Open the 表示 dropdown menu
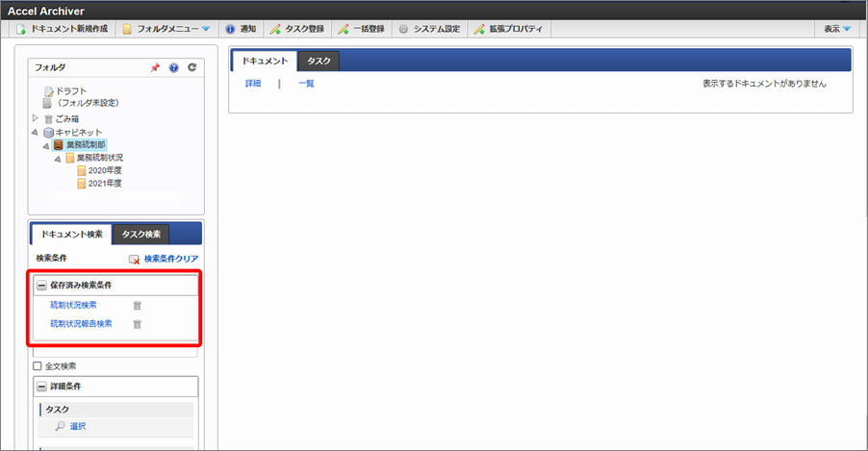Image resolution: width=868 pixels, height=451 pixels. 837,29
